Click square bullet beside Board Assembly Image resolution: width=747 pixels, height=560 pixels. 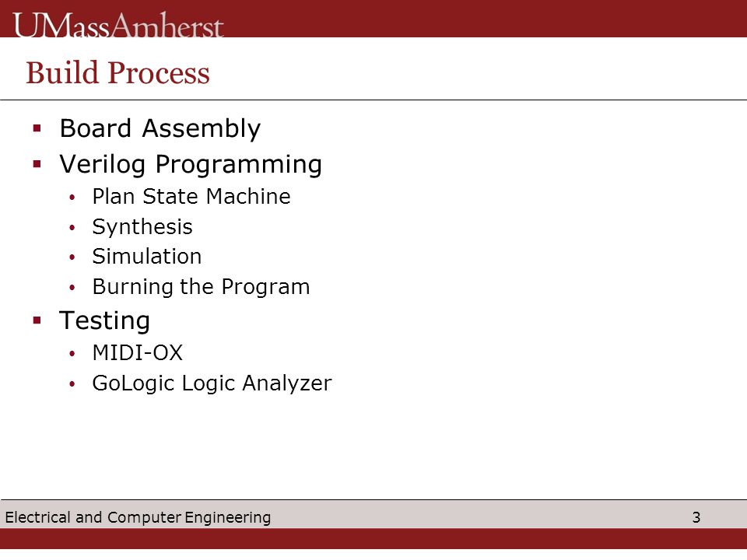click(x=37, y=128)
